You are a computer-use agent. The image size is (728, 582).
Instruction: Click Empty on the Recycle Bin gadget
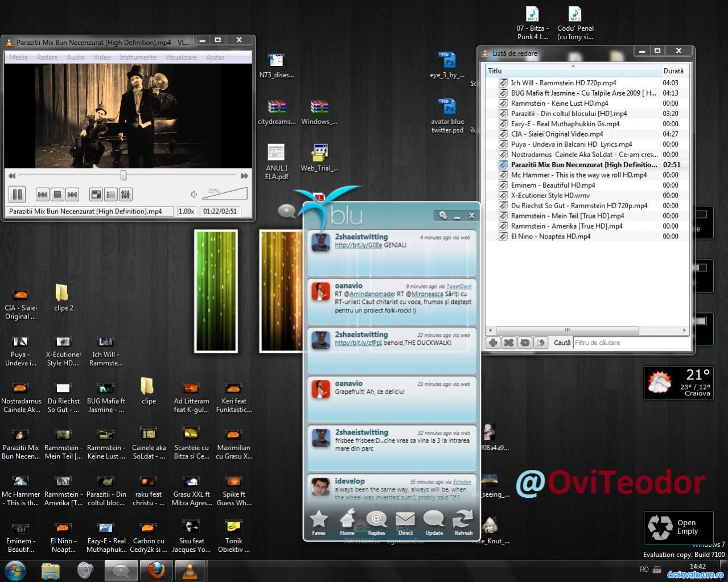click(687, 531)
